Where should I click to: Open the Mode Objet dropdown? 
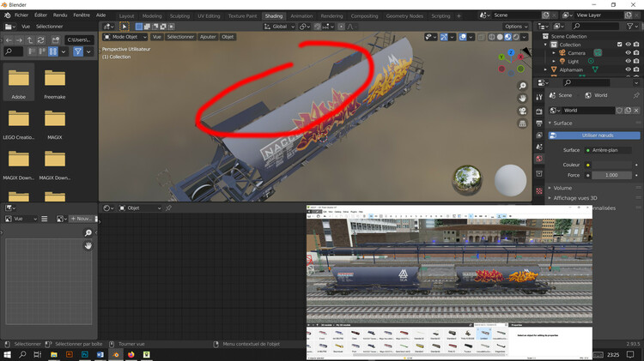click(x=125, y=37)
